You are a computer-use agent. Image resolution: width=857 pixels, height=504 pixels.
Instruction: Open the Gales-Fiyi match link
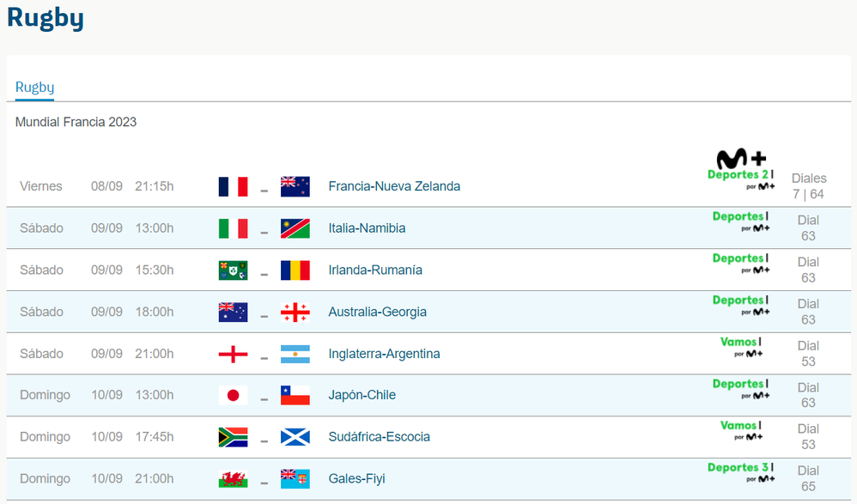(x=356, y=479)
